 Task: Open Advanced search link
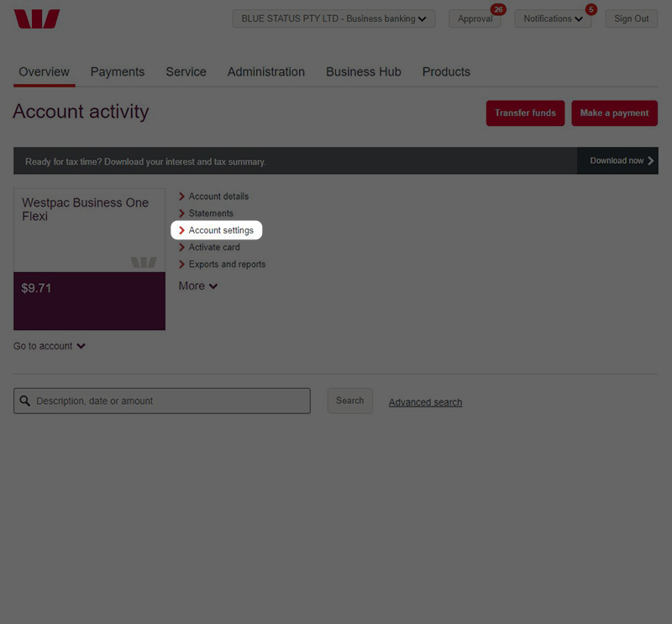click(x=426, y=402)
